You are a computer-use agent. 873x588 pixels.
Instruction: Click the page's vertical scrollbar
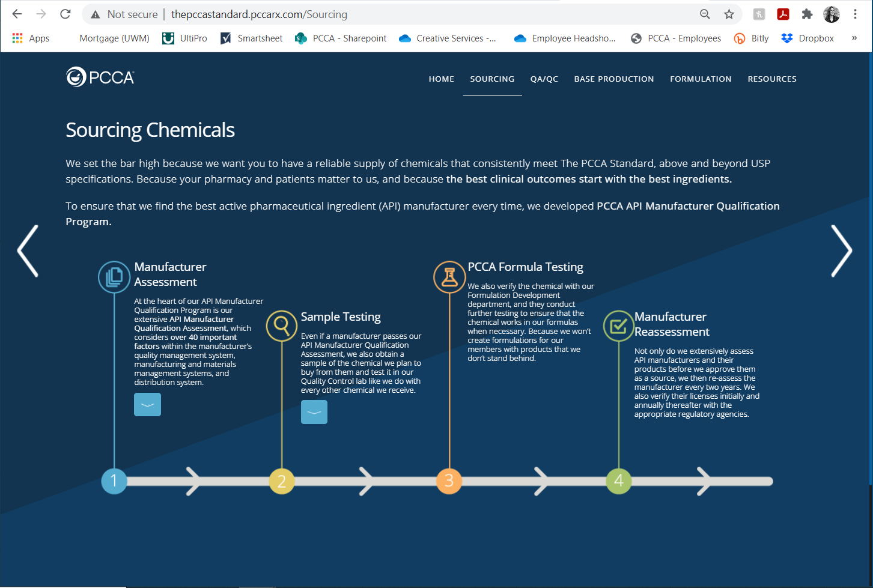point(871,268)
